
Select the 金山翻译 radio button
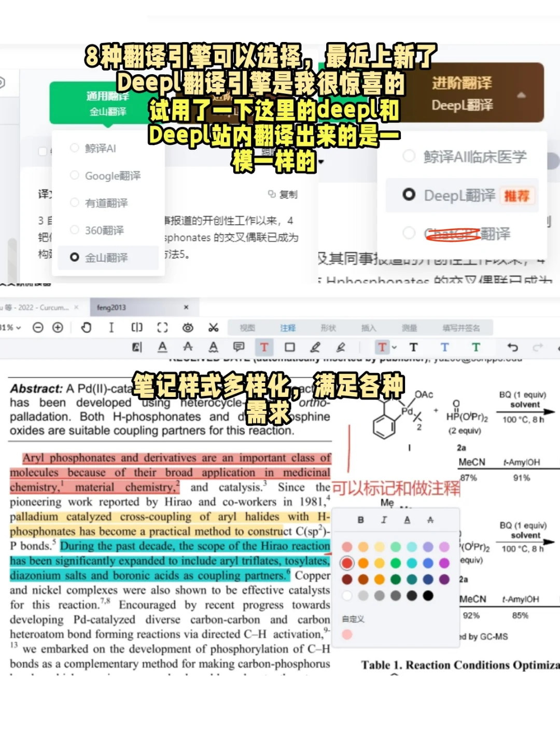pyautogui.click(x=75, y=257)
